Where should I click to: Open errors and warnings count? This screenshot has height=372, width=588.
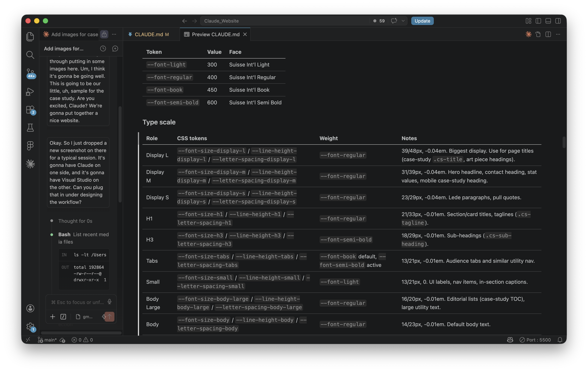82,340
